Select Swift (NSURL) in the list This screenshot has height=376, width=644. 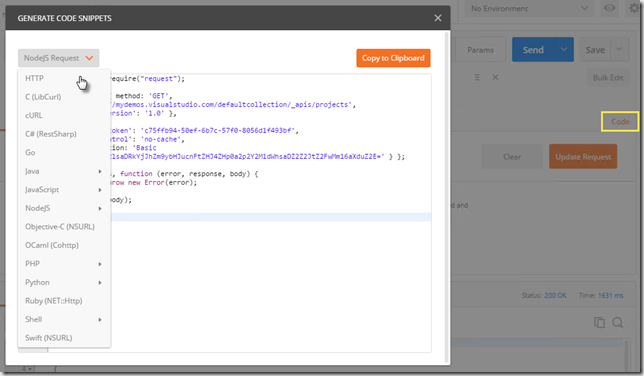click(x=64, y=338)
